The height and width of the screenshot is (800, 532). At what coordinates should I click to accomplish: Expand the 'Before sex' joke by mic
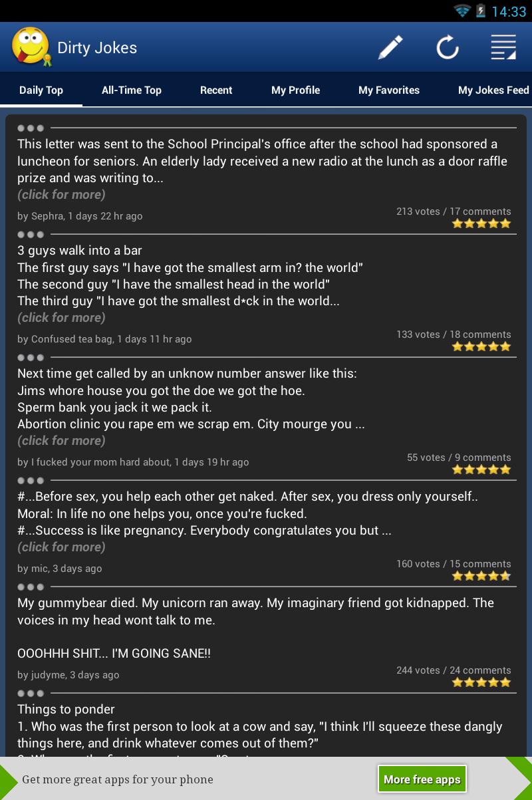tap(61, 547)
